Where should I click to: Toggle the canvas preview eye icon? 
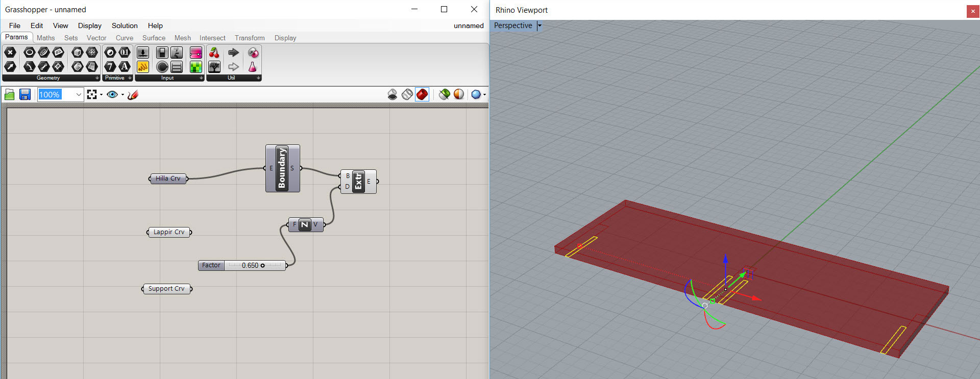coord(112,94)
